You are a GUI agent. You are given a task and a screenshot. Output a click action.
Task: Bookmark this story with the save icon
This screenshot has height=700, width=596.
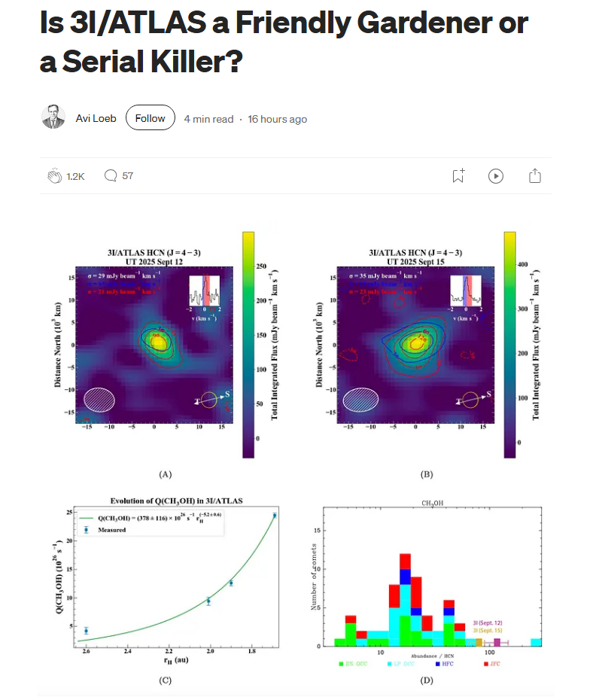coord(458,176)
